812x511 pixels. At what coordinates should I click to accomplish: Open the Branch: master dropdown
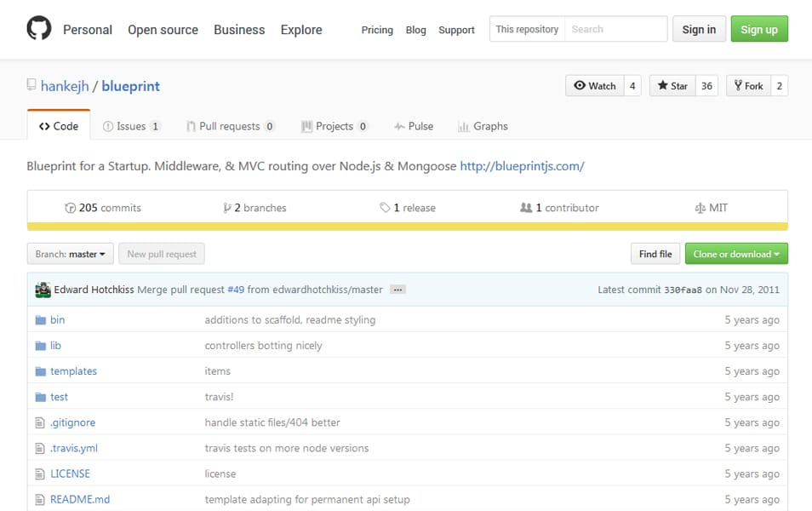coord(71,254)
